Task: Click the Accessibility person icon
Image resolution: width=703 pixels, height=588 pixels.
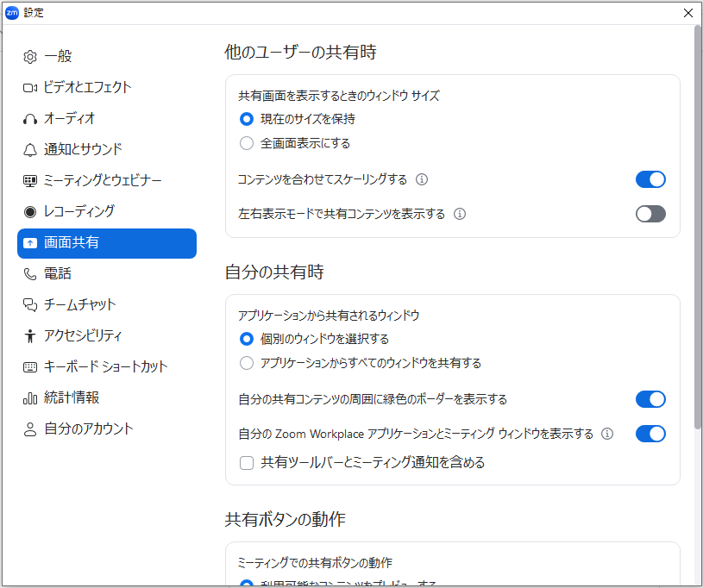Action: (30, 336)
